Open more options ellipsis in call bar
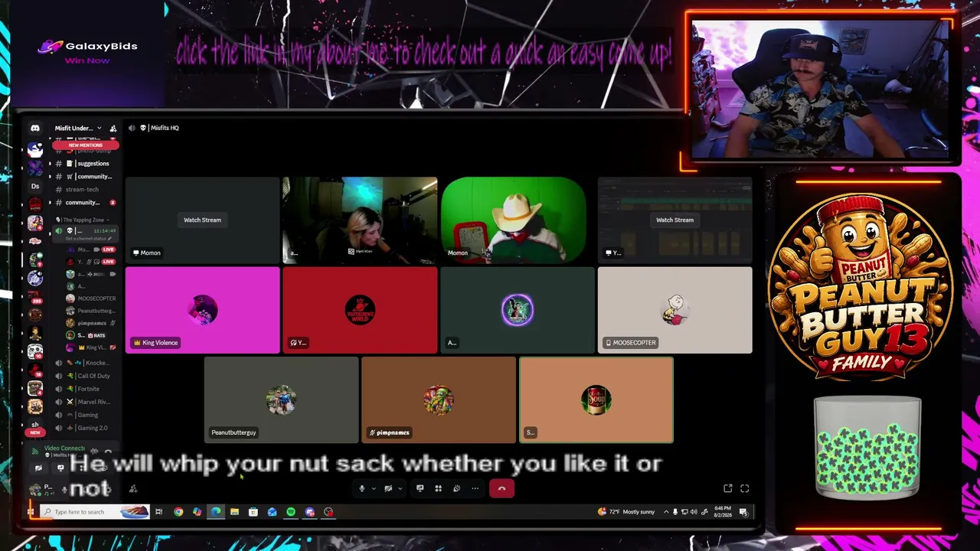 click(x=475, y=488)
